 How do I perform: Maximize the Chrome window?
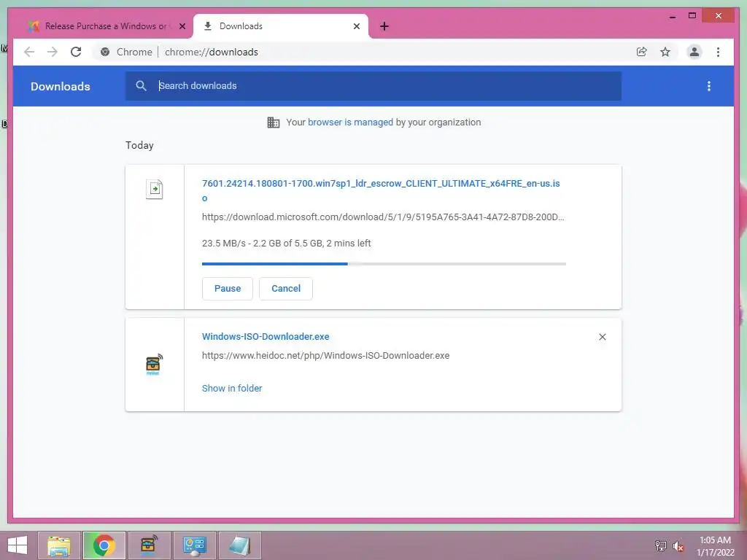pyautogui.click(x=692, y=16)
